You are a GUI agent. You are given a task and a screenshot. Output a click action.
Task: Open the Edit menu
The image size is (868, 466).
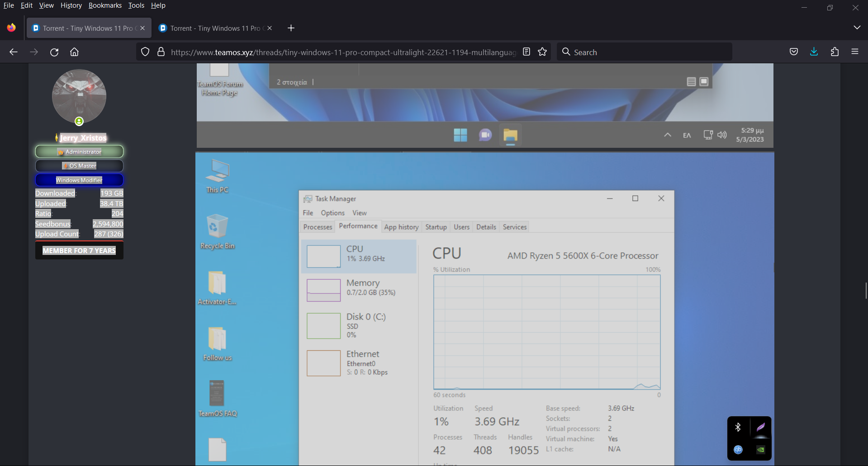(27, 5)
